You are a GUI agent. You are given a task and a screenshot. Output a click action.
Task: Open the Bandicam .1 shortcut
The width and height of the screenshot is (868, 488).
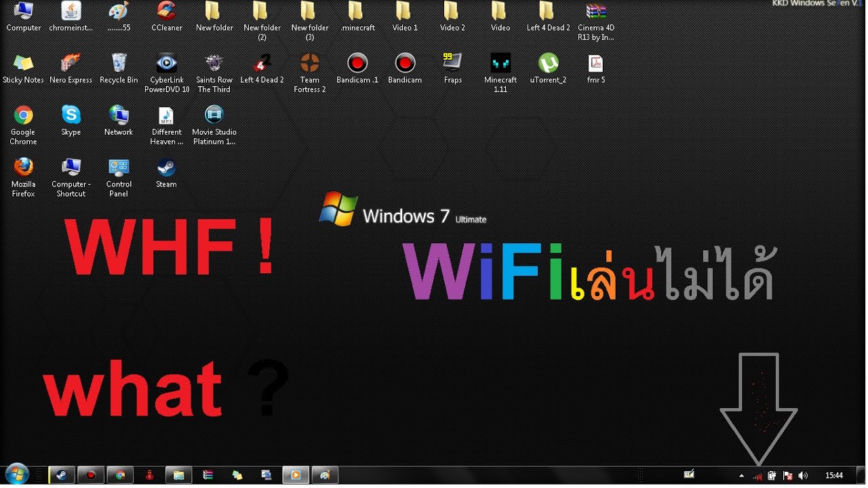357,69
